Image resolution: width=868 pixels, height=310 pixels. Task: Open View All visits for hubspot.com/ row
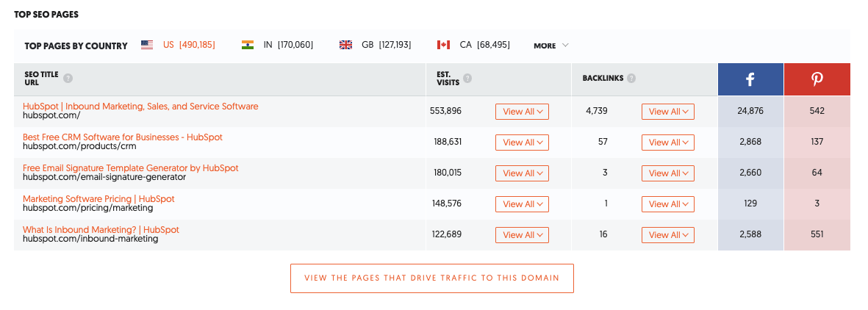pos(522,112)
